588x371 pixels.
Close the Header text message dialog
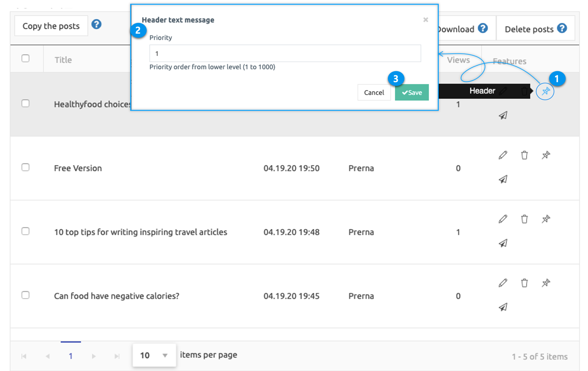pyautogui.click(x=425, y=20)
